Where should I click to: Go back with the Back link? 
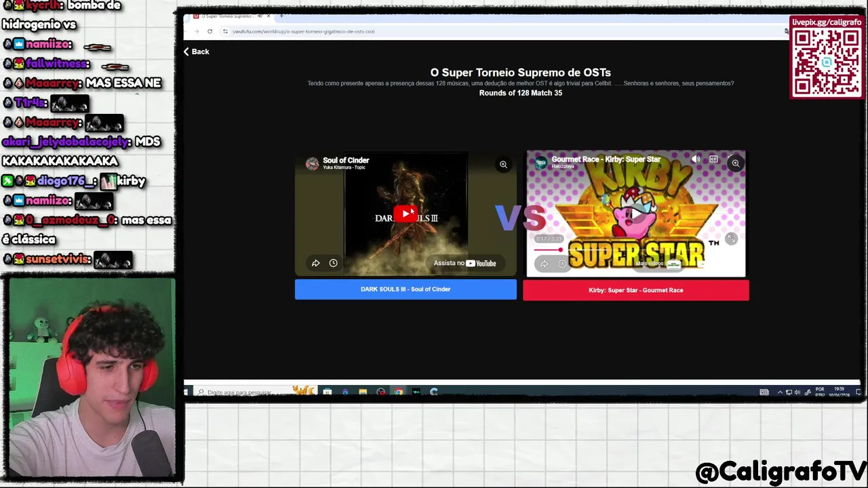(197, 52)
